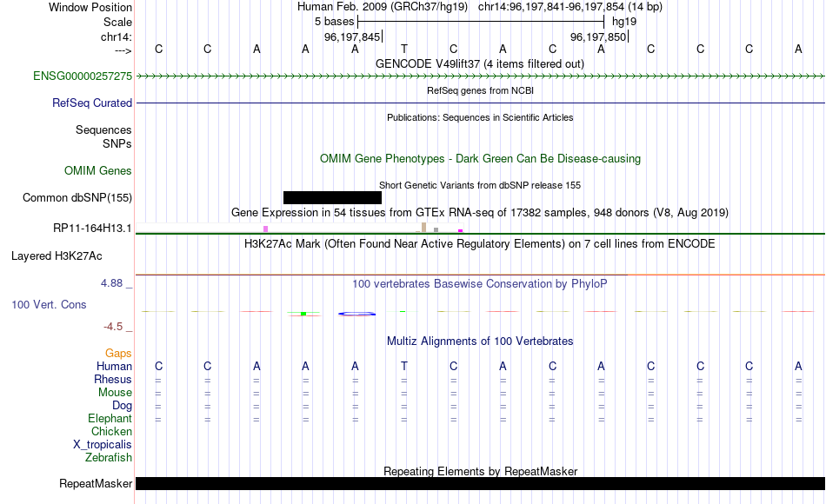Click the T base in the chr14 sequence row
This screenshot has height=504, width=826.
click(404, 50)
